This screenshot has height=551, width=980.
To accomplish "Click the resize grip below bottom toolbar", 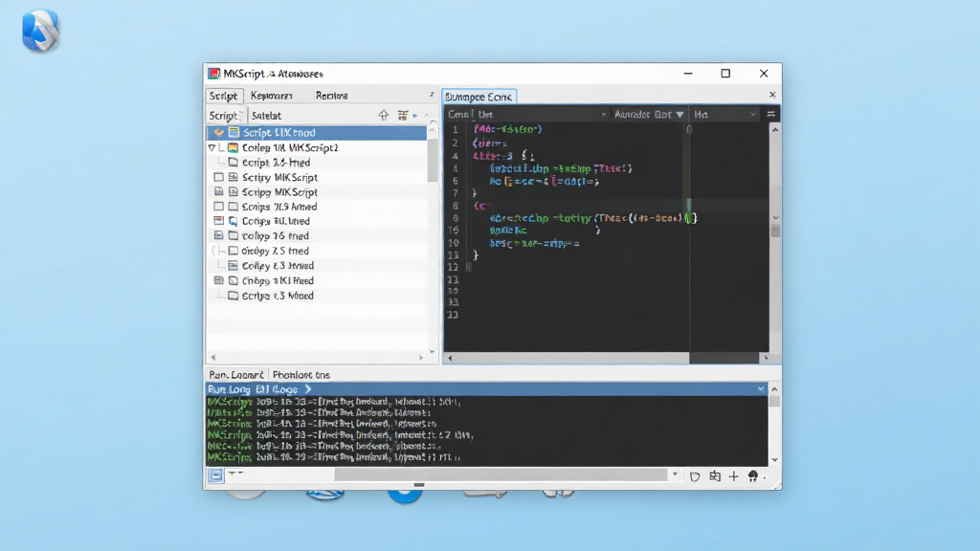I will (419, 485).
